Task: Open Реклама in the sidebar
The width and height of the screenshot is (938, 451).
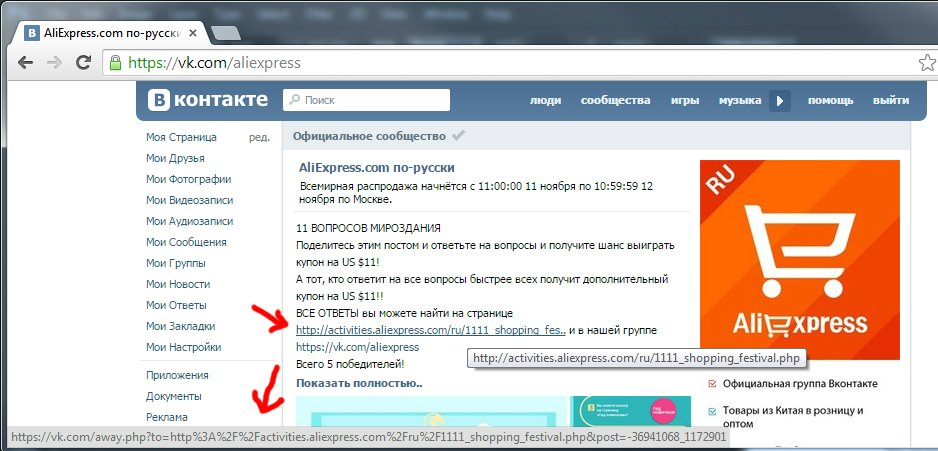Action: (x=167, y=417)
